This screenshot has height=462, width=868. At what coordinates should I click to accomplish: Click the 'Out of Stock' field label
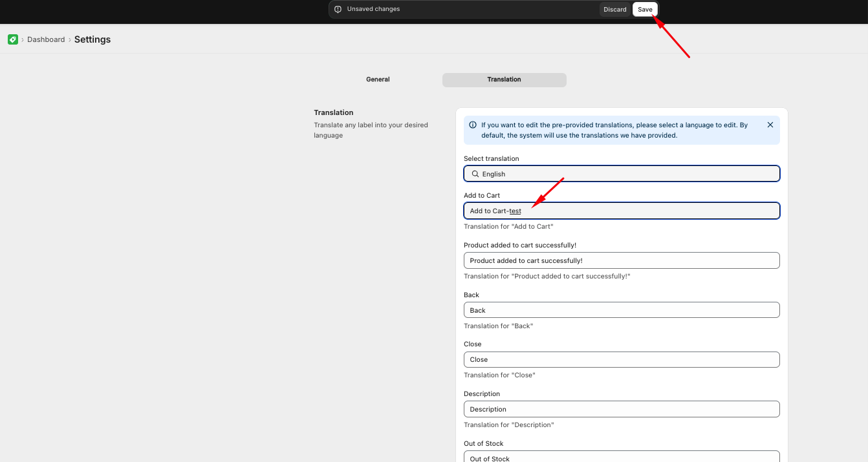(x=484, y=443)
